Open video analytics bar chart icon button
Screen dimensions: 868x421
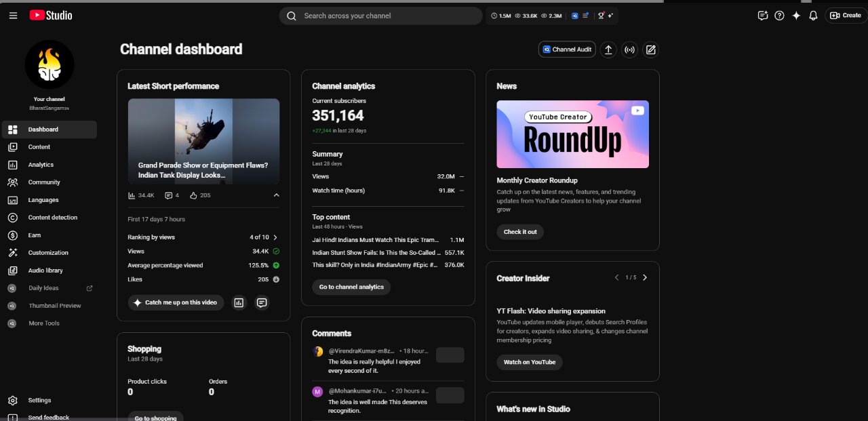[239, 302]
